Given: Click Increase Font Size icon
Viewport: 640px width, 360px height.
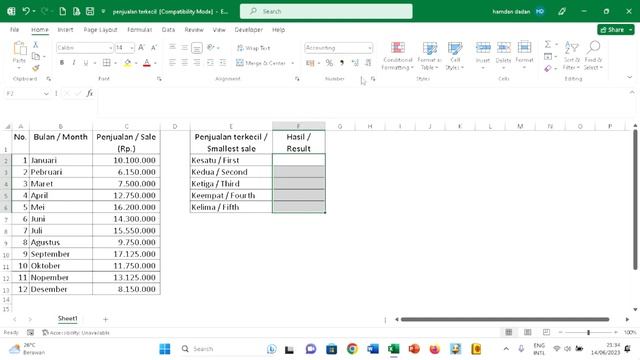Looking at the screenshot, I should tap(141, 48).
